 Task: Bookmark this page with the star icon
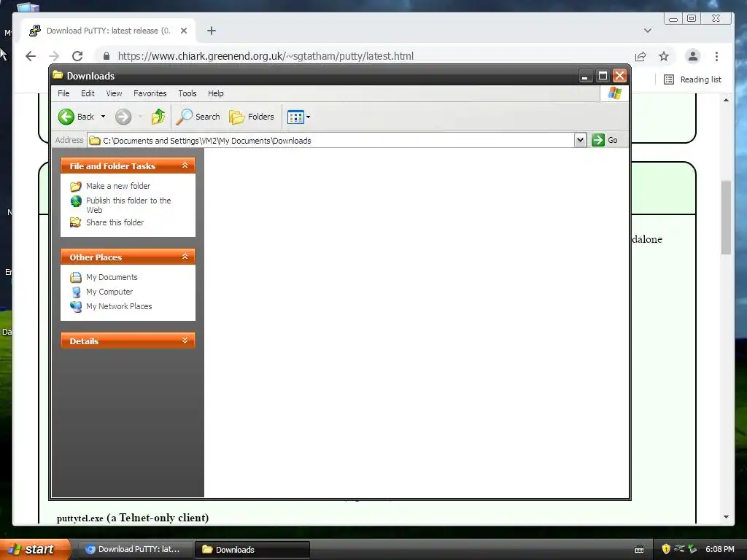click(x=664, y=56)
